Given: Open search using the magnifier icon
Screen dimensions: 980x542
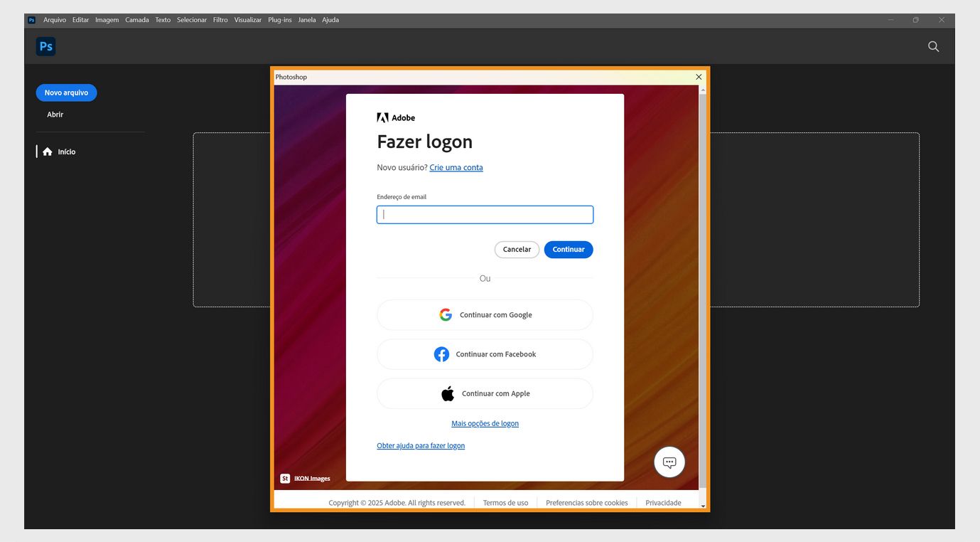Looking at the screenshot, I should (933, 46).
